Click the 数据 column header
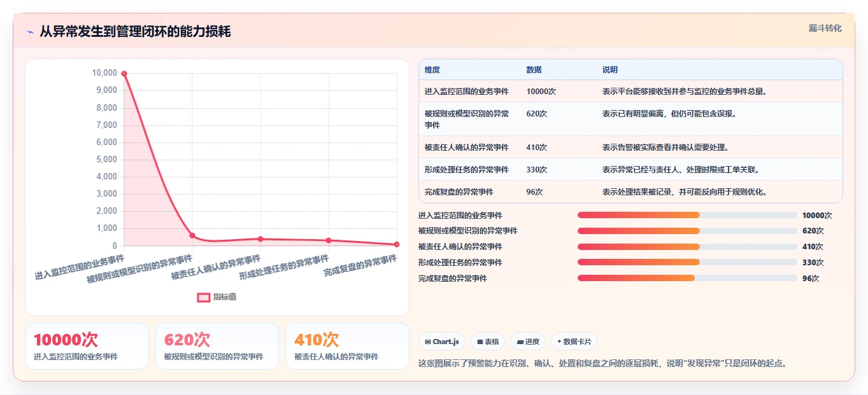Image resolution: width=868 pixels, height=395 pixels. pyautogui.click(x=534, y=70)
